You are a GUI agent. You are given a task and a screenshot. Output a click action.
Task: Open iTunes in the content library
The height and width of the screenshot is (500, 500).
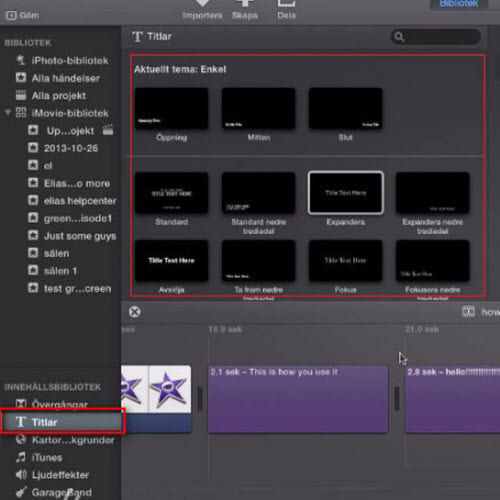(x=39, y=457)
